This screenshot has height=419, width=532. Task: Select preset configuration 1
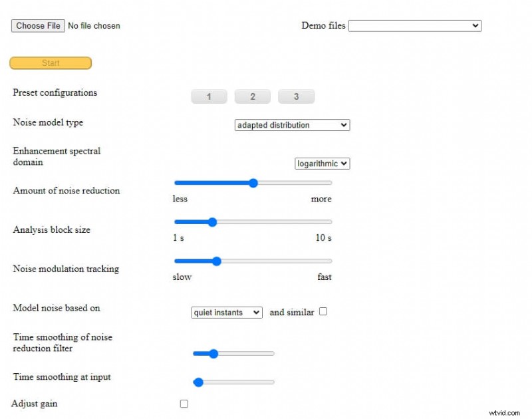209,97
